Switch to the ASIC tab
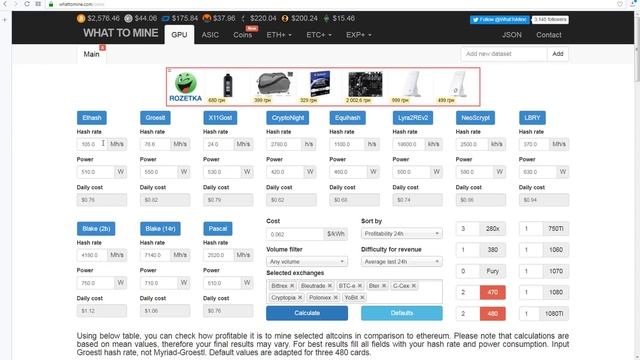 (210, 35)
